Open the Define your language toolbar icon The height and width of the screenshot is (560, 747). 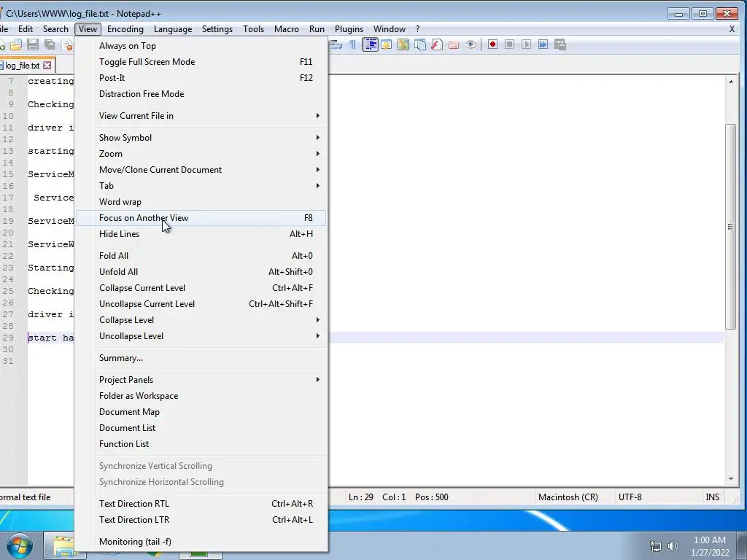click(x=387, y=44)
